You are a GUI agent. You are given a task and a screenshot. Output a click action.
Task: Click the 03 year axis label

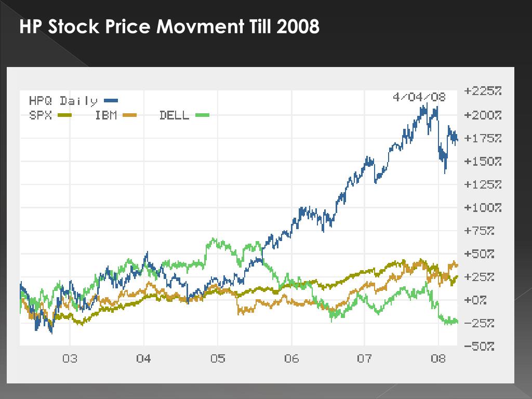(70, 358)
